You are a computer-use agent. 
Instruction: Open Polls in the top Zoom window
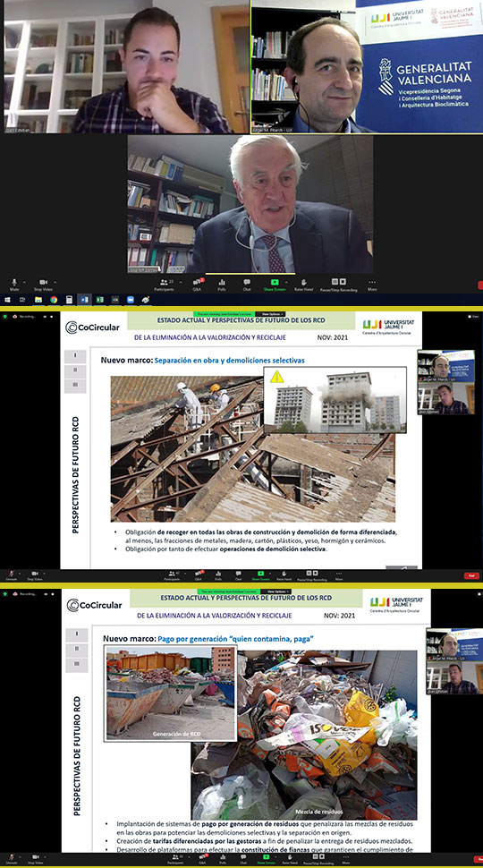222,285
